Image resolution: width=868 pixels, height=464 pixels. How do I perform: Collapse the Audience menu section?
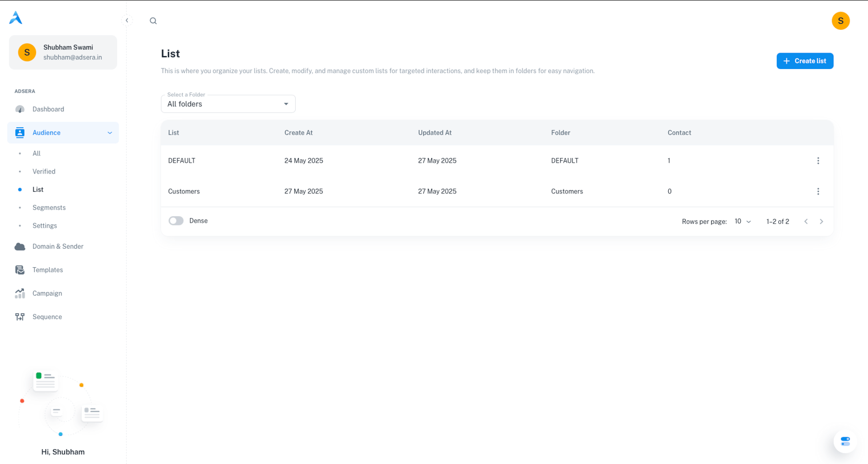click(x=110, y=133)
